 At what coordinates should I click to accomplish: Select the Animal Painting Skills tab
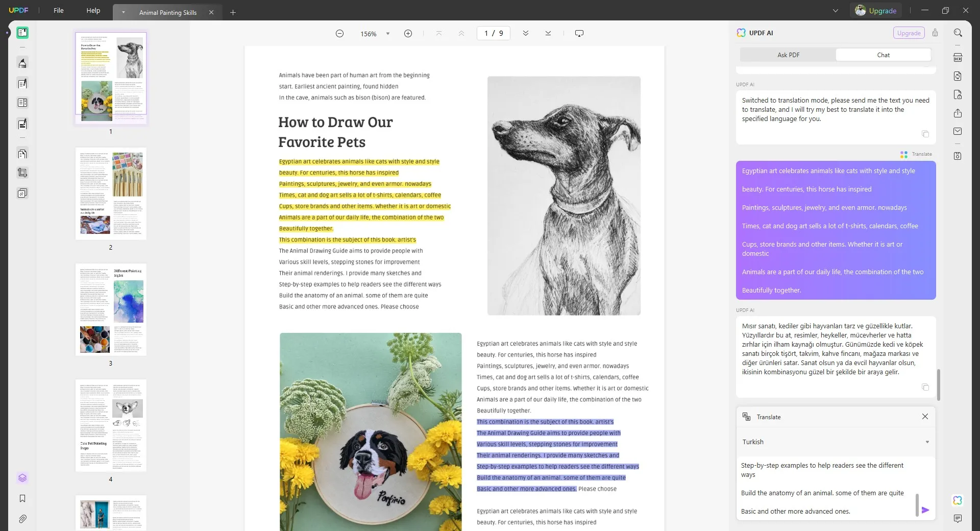point(168,12)
